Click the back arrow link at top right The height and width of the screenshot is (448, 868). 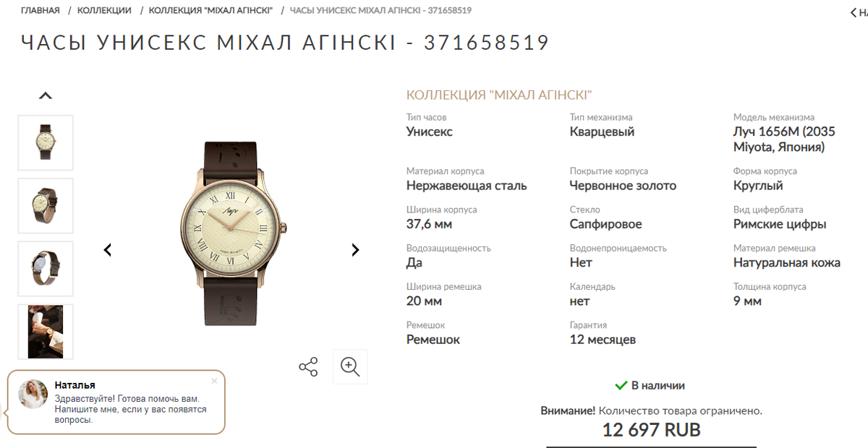(859, 12)
